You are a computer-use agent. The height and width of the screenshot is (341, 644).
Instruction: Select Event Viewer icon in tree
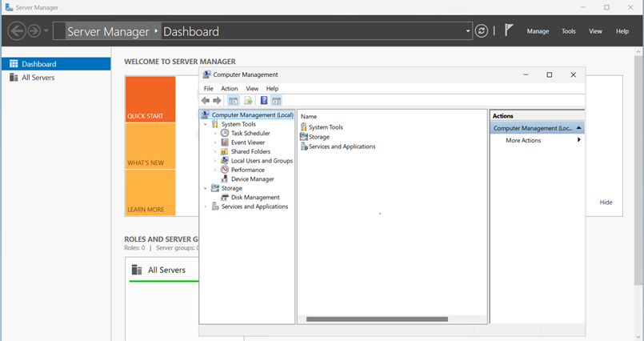point(225,142)
